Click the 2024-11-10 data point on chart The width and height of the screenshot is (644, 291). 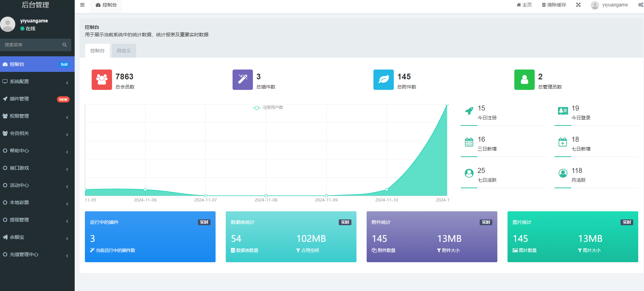coord(387,189)
